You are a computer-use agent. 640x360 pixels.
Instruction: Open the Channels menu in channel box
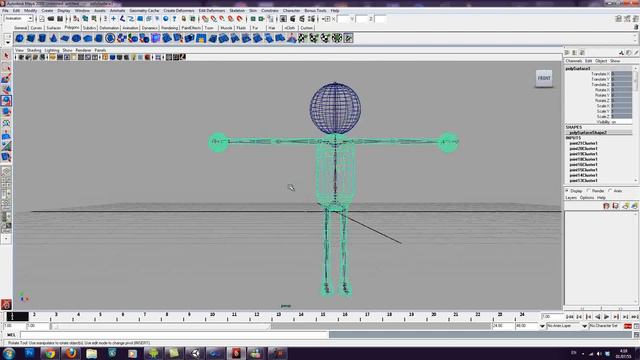tap(573, 61)
